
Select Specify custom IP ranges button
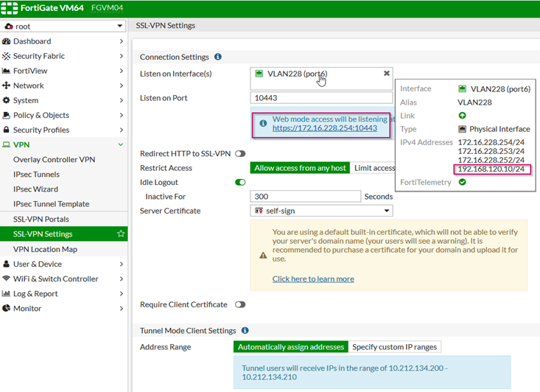click(x=394, y=346)
